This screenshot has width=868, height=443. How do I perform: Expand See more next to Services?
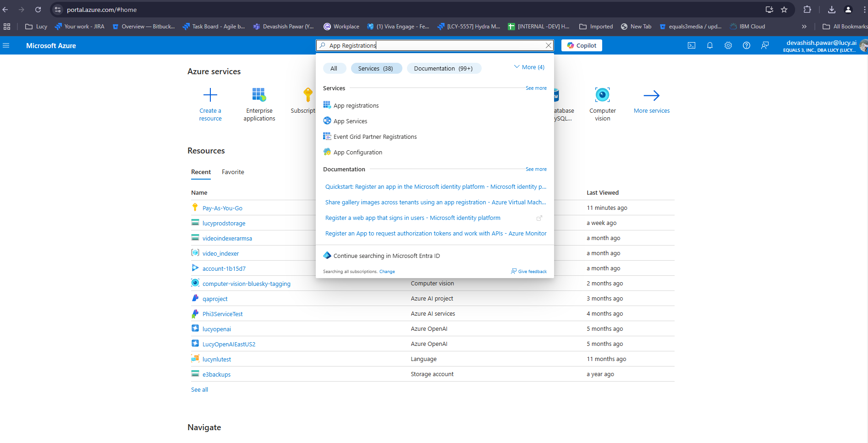click(x=536, y=88)
